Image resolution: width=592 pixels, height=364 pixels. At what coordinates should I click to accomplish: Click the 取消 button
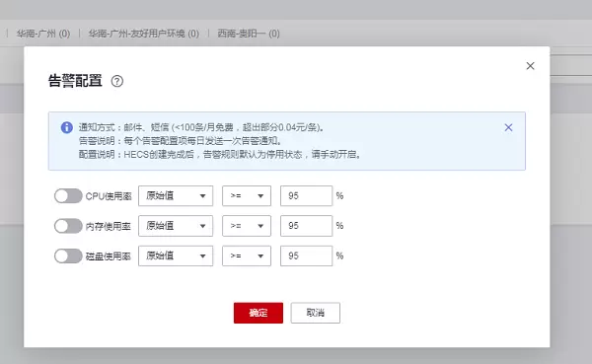[316, 313]
